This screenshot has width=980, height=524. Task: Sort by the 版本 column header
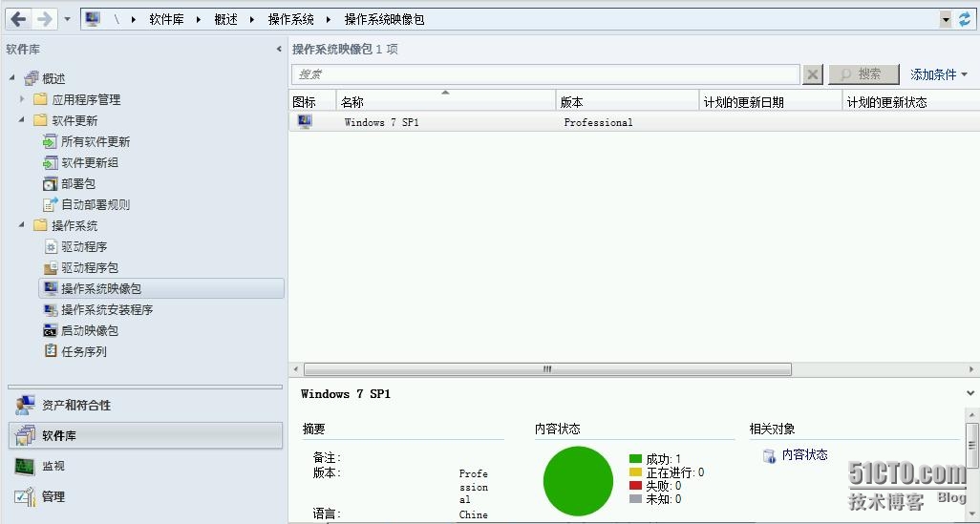pyautogui.click(x=627, y=102)
